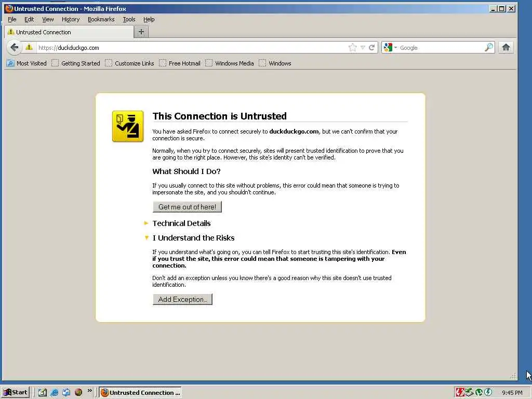Click the red system tray icon
532x399 pixels.
coord(460,392)
